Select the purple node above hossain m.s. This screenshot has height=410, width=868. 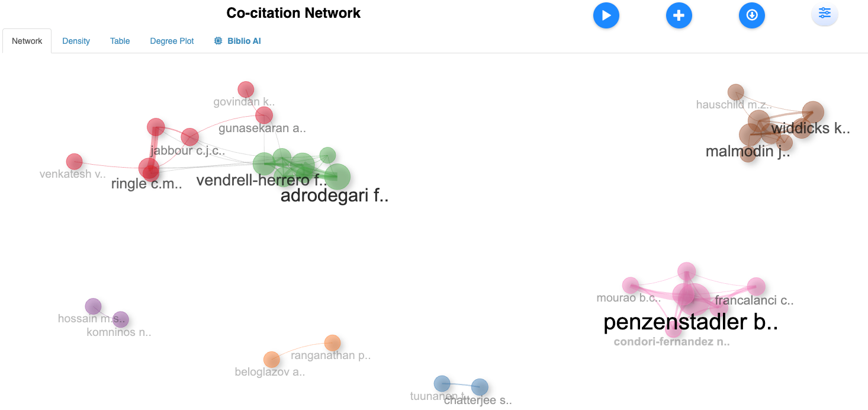93,306
